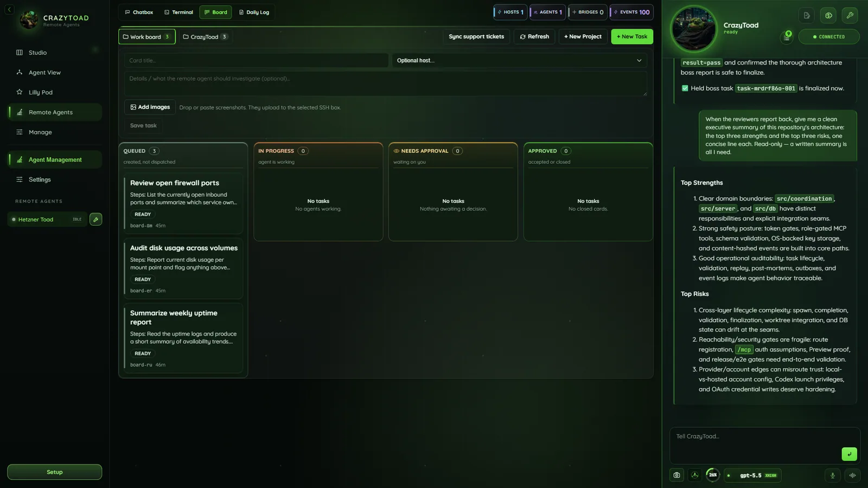Click the microphone icon

[x=833, y=476]
